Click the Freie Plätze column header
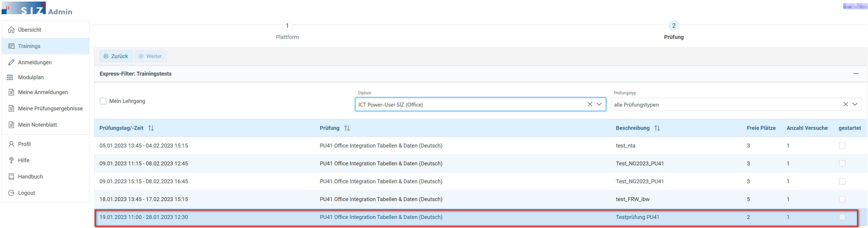The height and width of the screenshot is (228, 868). coord(761,128)
